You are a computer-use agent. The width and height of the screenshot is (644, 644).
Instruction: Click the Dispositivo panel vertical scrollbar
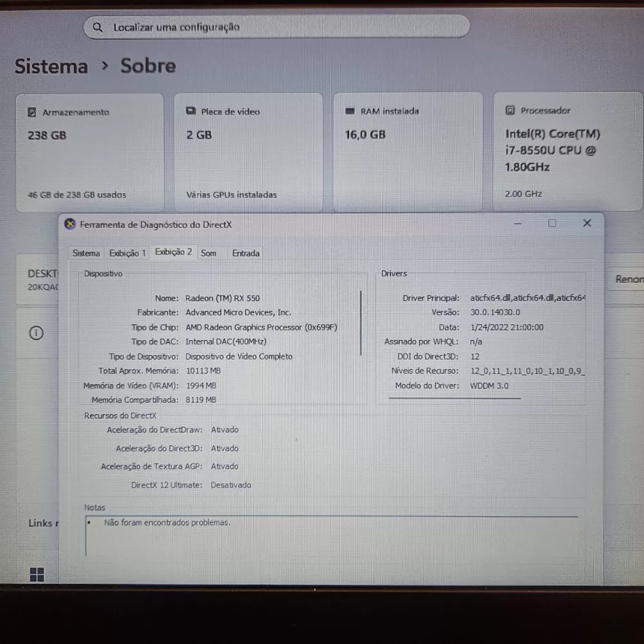pos(361,323)
